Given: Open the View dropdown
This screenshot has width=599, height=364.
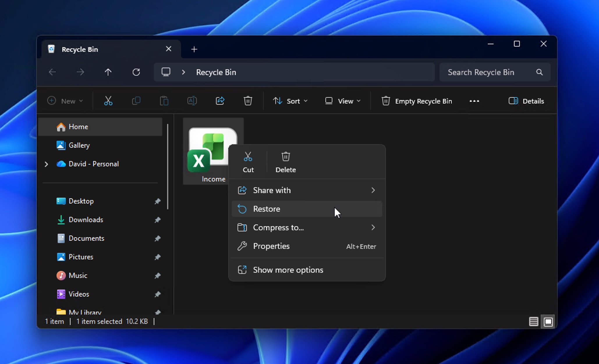Looking at the screenshot, I should [x=343, y=101].
